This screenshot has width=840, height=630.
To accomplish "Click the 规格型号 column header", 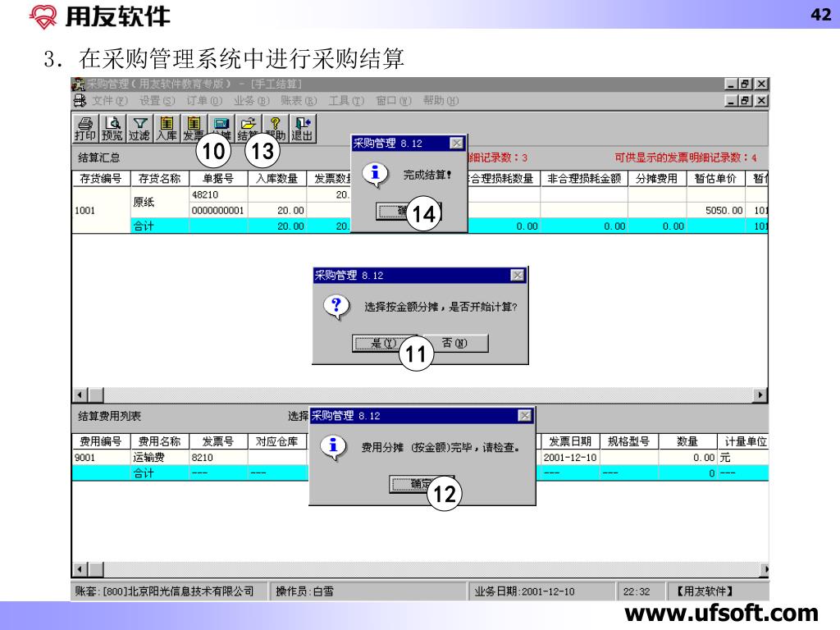I will 629,441.
